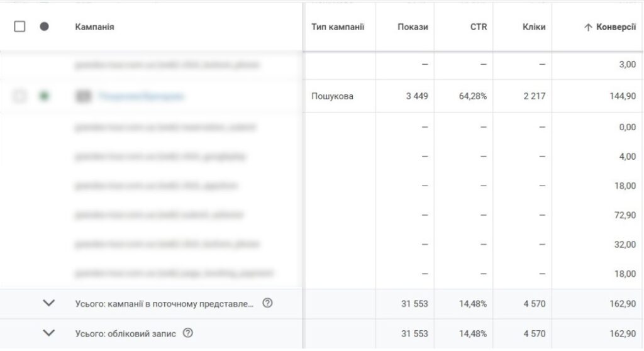Click the 144,90 conversions value

(623, 96)
